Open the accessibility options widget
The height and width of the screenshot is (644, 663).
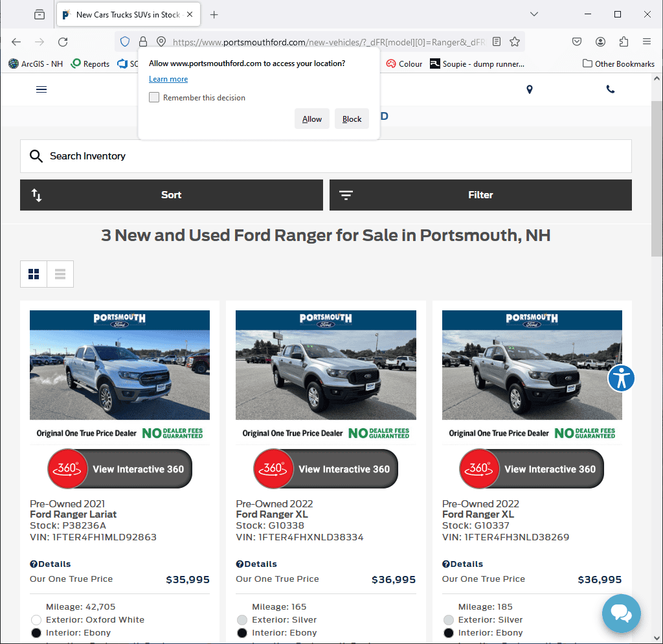pos(621,378)
